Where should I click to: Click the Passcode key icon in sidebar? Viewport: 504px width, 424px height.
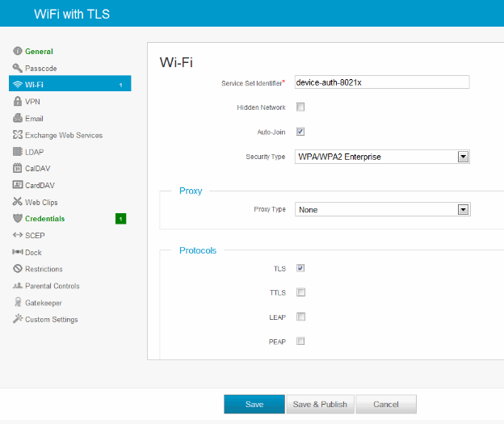pyautogui.click(x=18, y=69)
